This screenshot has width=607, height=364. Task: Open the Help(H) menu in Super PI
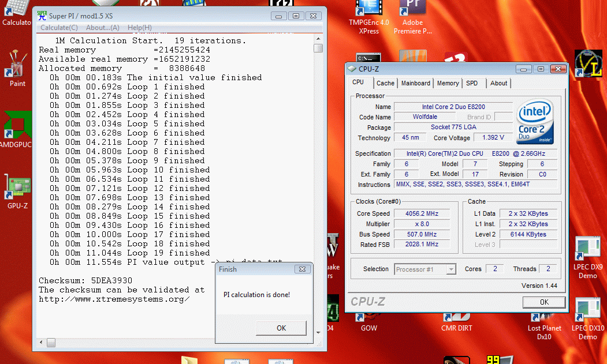tap(139, 28)
